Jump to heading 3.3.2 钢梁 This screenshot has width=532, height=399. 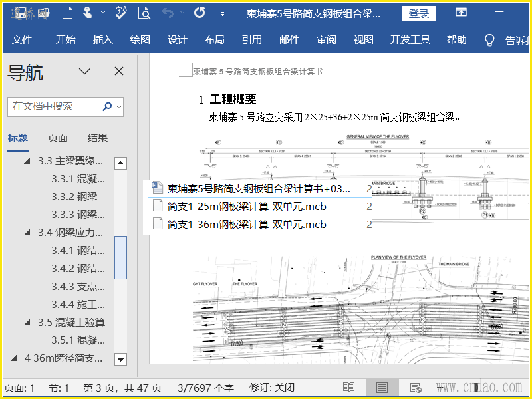(74, 196)
